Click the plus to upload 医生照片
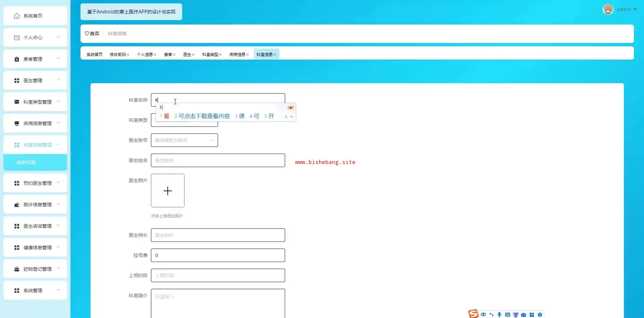 click(x=168, y=191)
